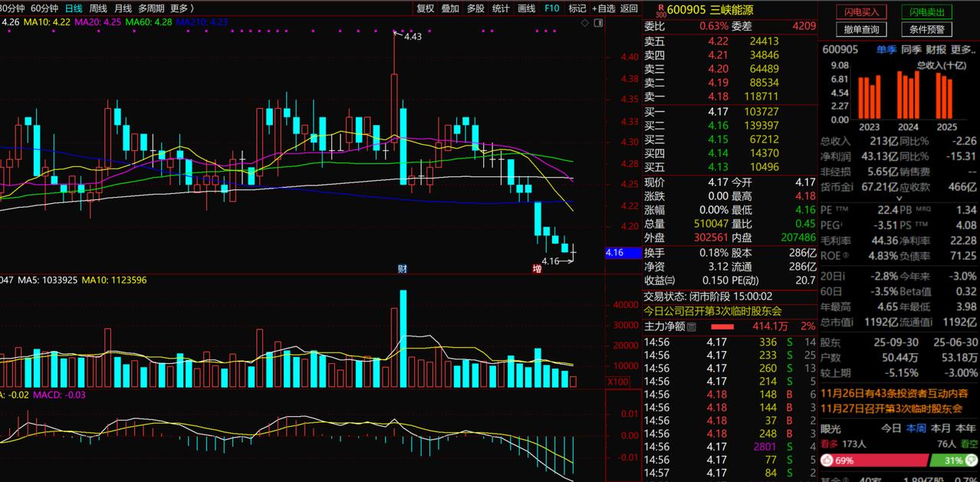
Task: Switch the chart to 60分钟 period
Action: tap(44, 8)
